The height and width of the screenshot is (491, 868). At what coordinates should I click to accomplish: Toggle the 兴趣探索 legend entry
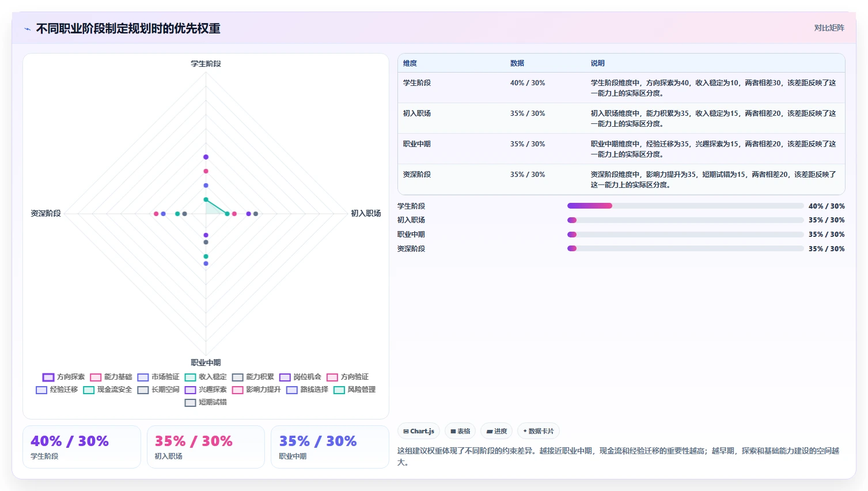tap(206, 390)
